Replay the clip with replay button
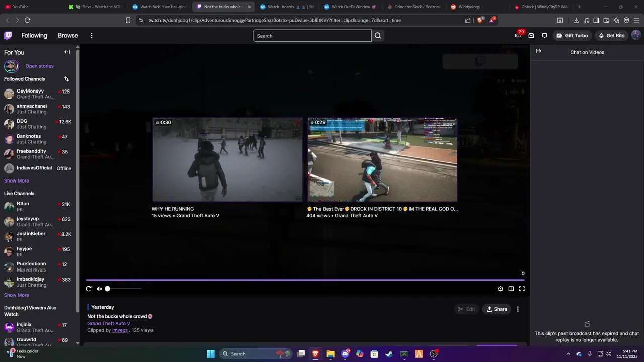644x362 pixels. tap(89, 289)
